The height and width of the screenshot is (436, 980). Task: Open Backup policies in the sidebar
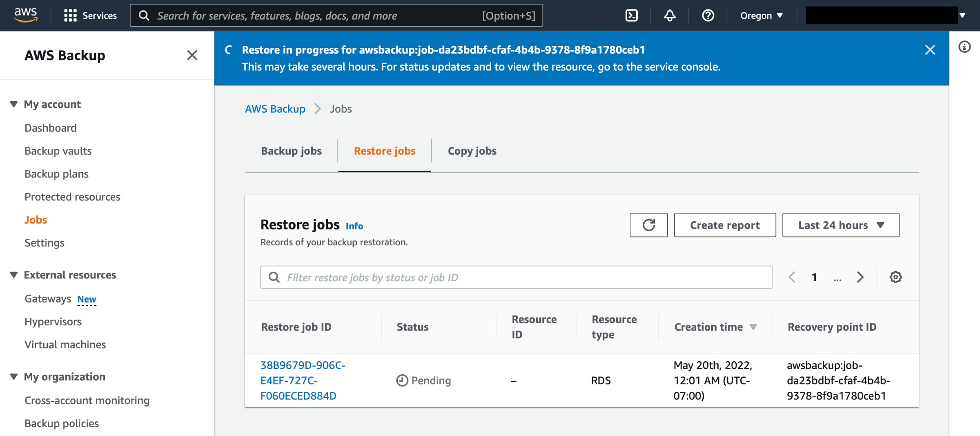click(x=62, y=423)
